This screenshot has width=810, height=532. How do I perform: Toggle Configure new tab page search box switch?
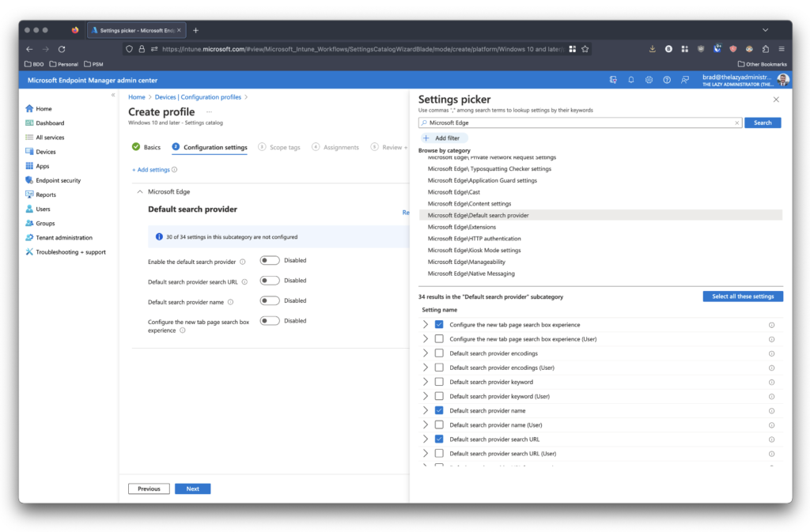click(x=270, y=321)
